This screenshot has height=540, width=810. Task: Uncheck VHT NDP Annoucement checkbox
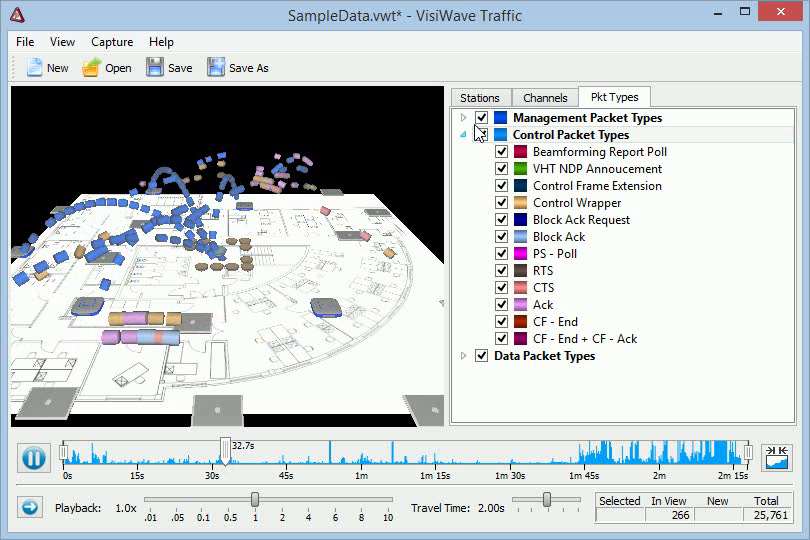pos(501,168)
